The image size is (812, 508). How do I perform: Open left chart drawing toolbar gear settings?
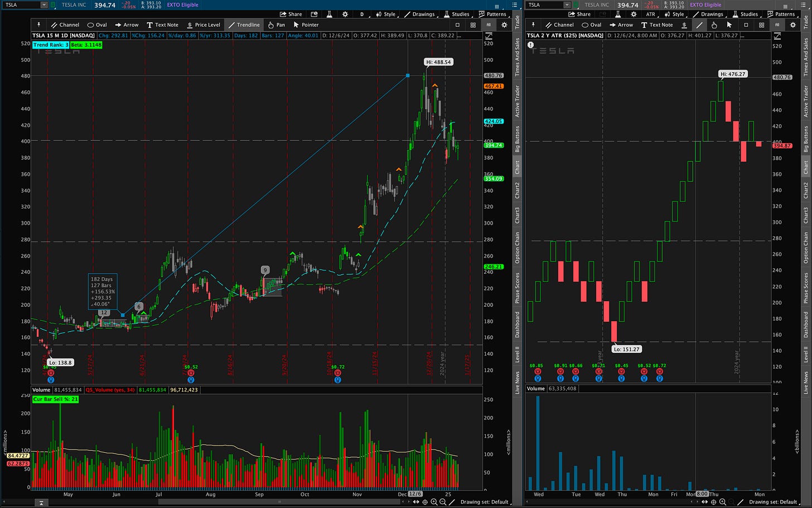coord(504,25)
